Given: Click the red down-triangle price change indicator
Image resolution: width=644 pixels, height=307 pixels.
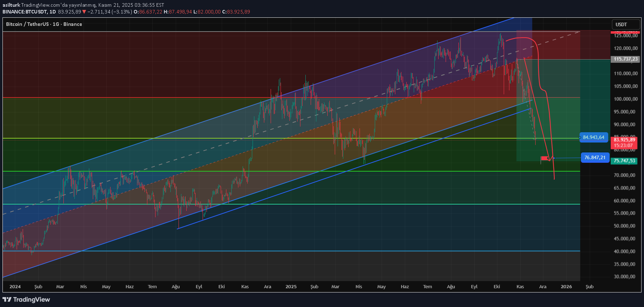Looking at the screenshot, I should pos(84,12).
